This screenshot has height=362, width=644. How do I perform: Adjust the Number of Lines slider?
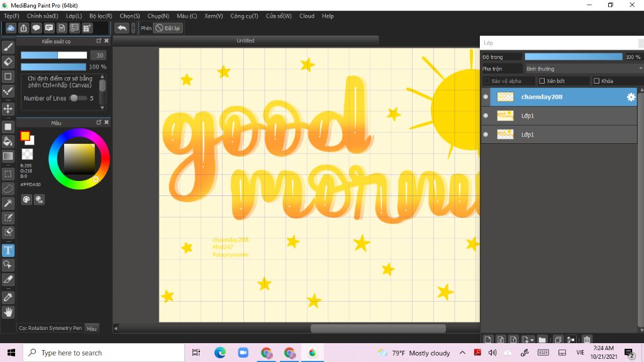click(x=77, y=98)
